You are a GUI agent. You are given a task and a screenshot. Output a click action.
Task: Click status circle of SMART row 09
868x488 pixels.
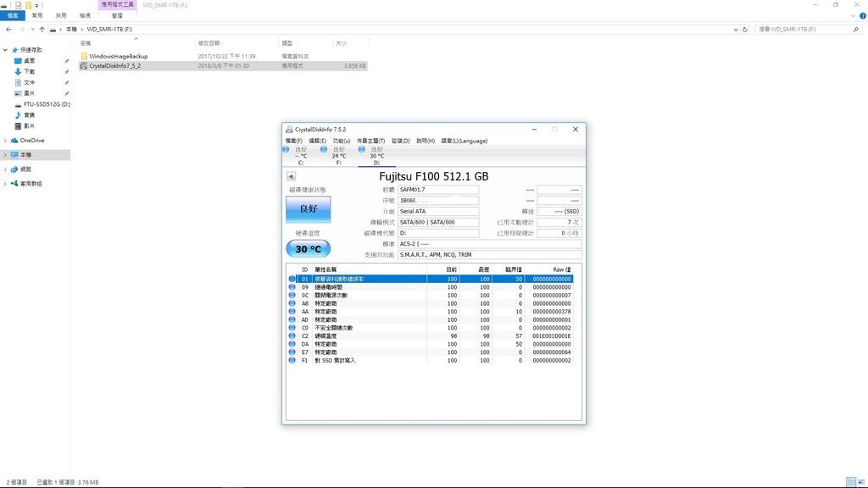[292, 287]
